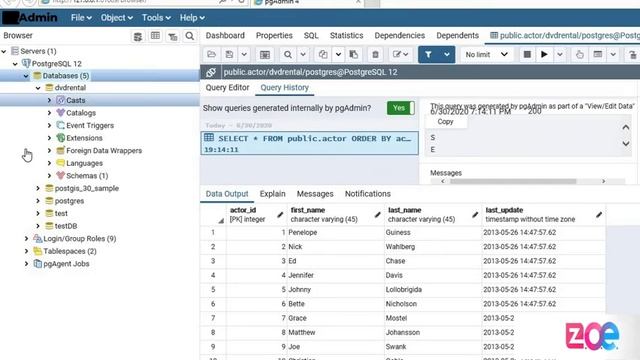
Task: Expand the Schemas (1) tree node
Action: coord(49,176)
